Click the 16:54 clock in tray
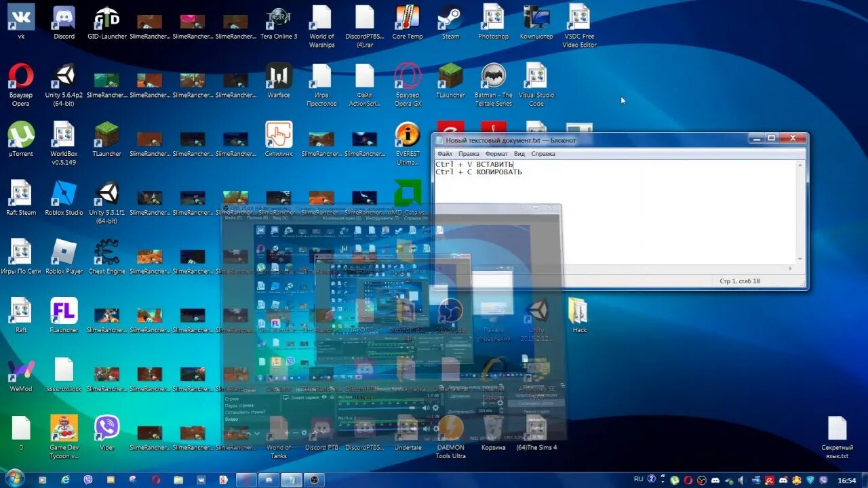868x488 pixels. pos(847,480)
